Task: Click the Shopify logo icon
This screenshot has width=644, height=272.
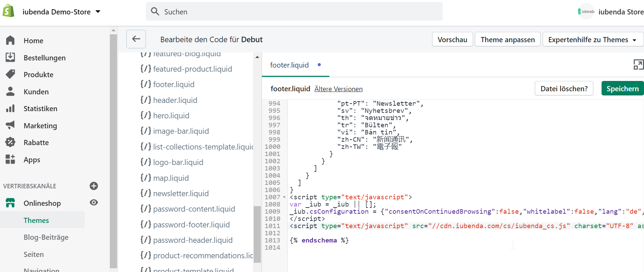Action: click(8, 11)
